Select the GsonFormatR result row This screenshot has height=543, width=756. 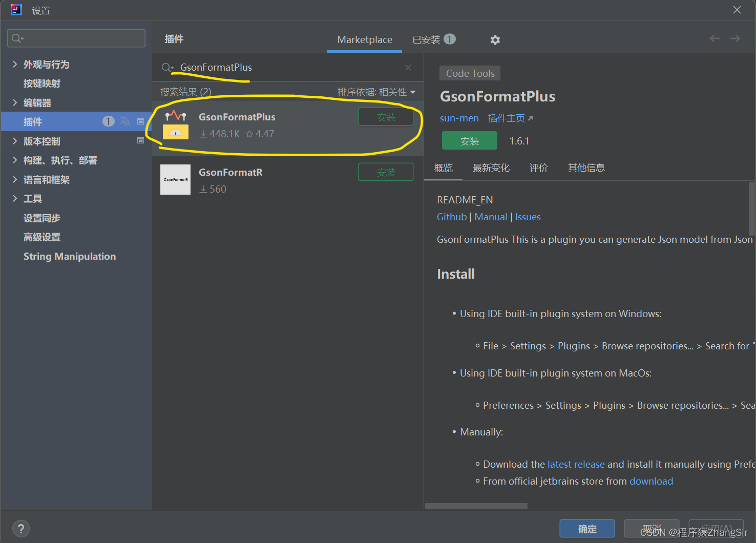pos(288,179)
